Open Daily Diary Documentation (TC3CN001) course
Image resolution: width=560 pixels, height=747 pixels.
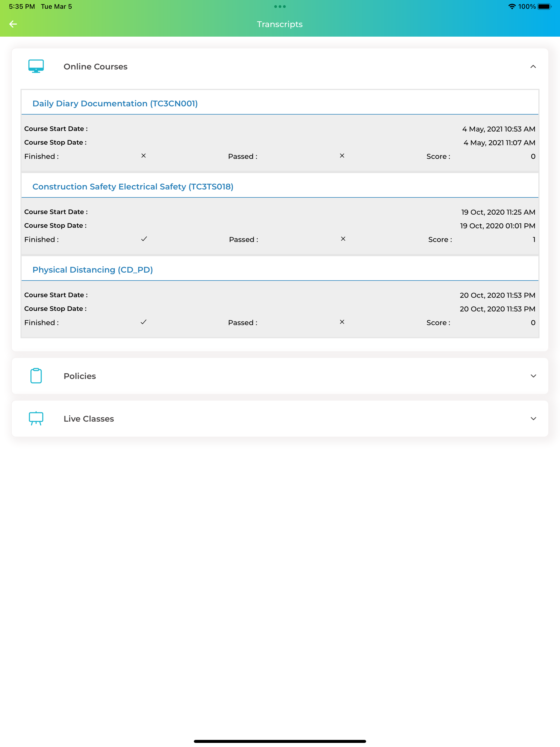tap(115, 103)
